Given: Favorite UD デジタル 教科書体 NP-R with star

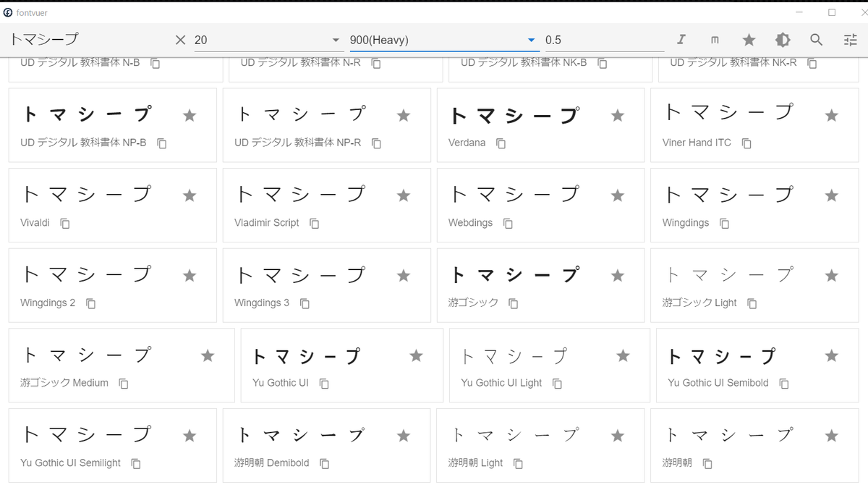Looking at the screenshot, I should pyautogui.click(x=404, y=115).
